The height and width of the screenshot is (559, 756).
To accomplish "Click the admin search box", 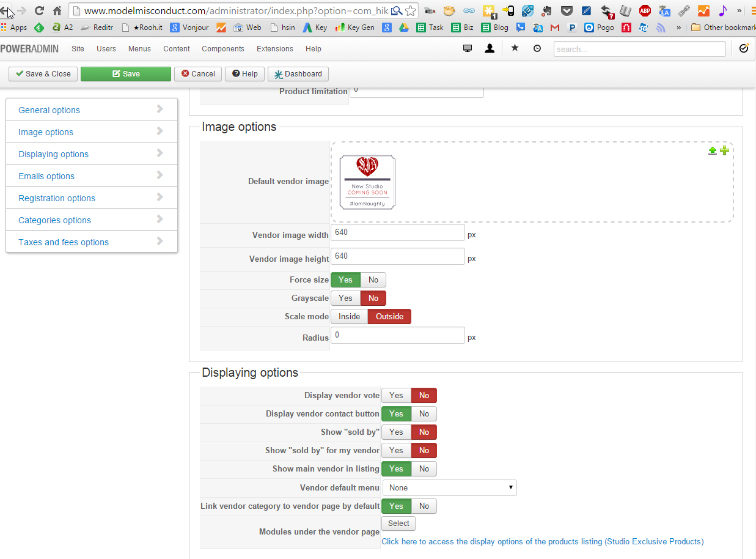I will point(640,49).
